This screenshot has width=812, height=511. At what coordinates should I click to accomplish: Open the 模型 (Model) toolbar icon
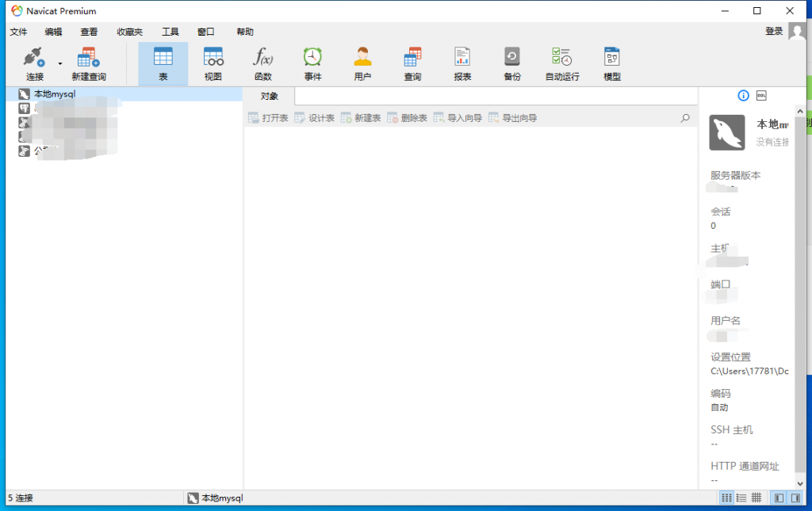point(611,64)
